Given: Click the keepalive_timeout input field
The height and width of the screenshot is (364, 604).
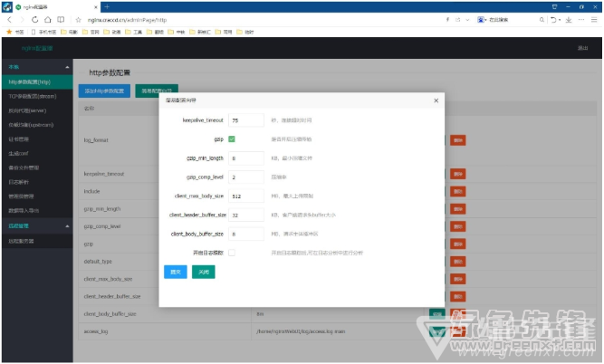Looking at the screenshot, I should coord(246,120).
